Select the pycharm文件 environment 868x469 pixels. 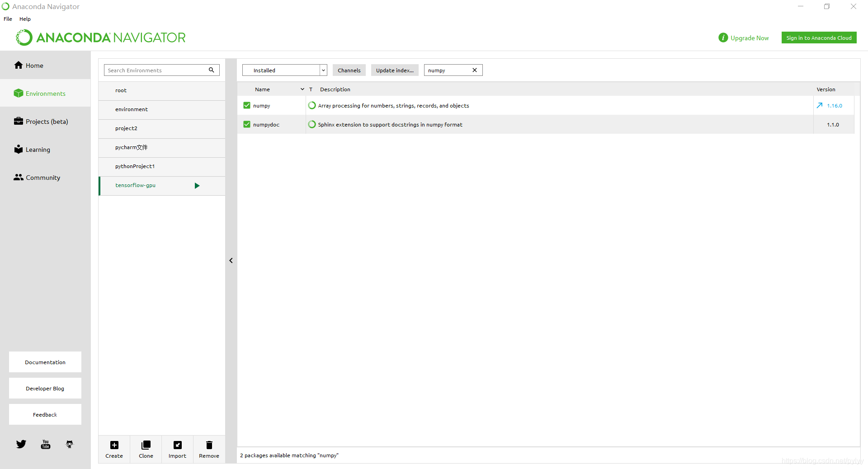162,147
